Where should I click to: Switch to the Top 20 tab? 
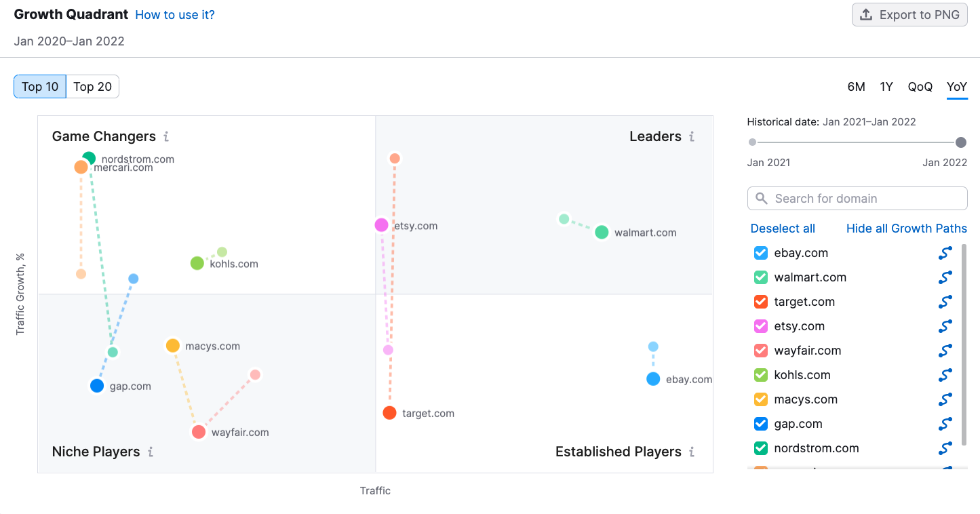[93, 87]
